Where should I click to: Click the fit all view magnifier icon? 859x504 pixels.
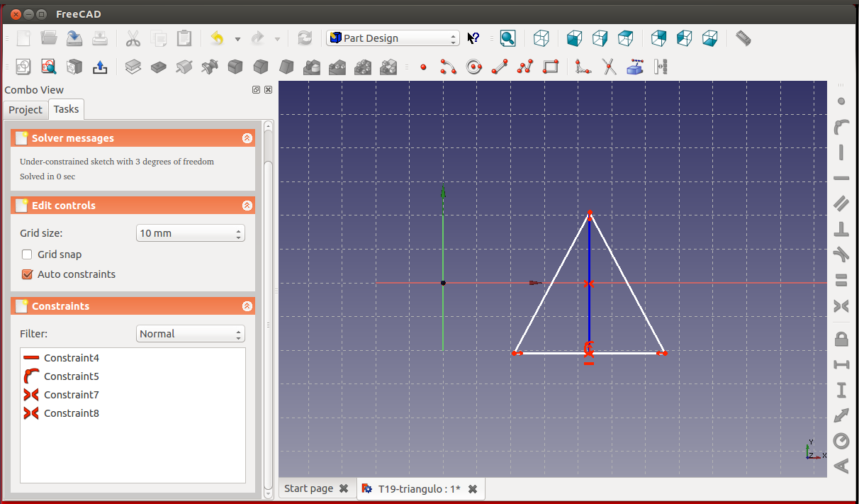pos(507,38)
